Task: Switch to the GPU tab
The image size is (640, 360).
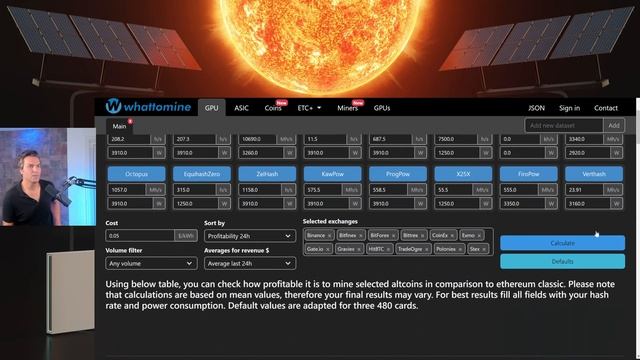Action: coord(211,108)
